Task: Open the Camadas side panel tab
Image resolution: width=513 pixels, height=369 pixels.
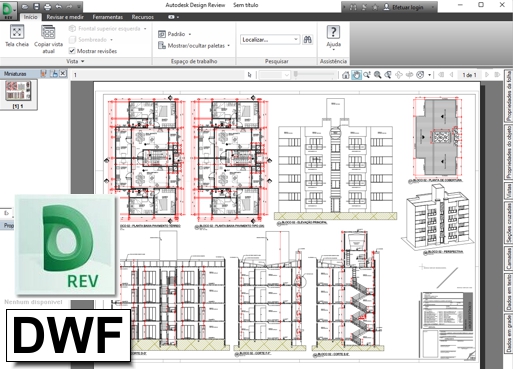Action: tap(508, 258)
